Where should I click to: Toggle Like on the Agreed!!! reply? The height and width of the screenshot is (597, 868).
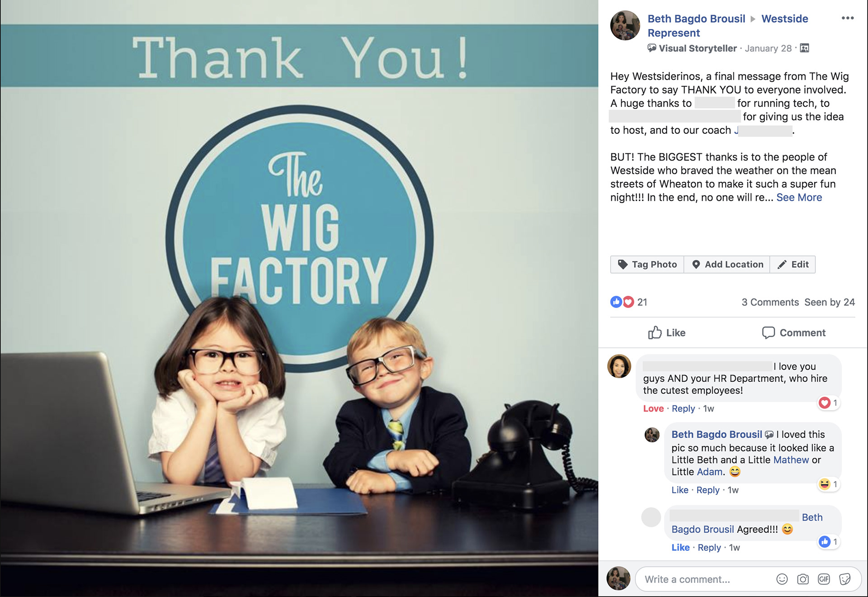click(x=680, y=548)
